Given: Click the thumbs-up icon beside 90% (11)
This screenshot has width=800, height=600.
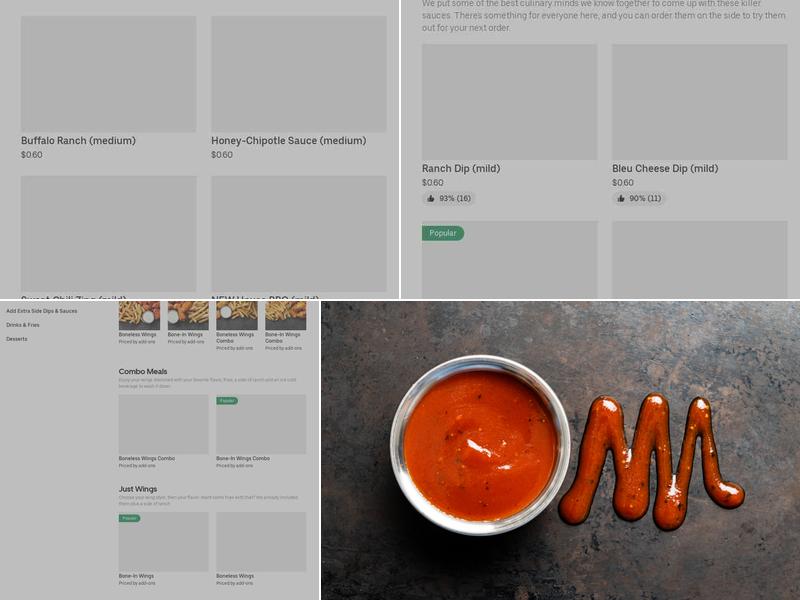Looking at the screenshot, I should pos(621,198).
